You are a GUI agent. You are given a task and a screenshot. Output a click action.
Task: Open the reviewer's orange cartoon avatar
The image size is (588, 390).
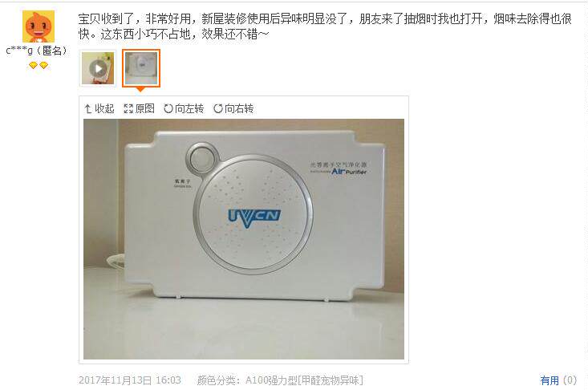(x=39, y=26)
